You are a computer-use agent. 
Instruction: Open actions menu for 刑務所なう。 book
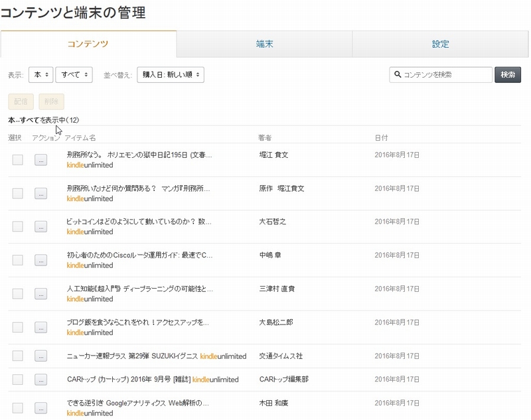pyautogui.click(x=41, y=160)
